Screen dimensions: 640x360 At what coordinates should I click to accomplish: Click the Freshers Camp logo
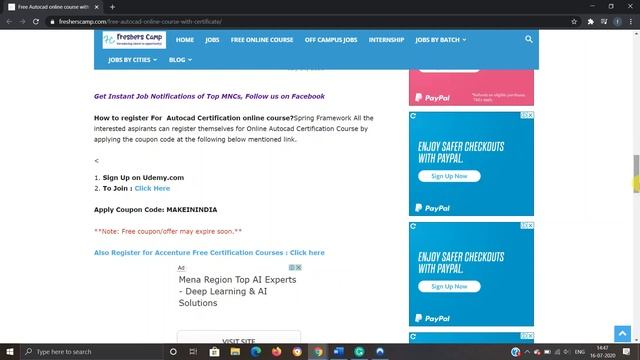click(134, 40)
